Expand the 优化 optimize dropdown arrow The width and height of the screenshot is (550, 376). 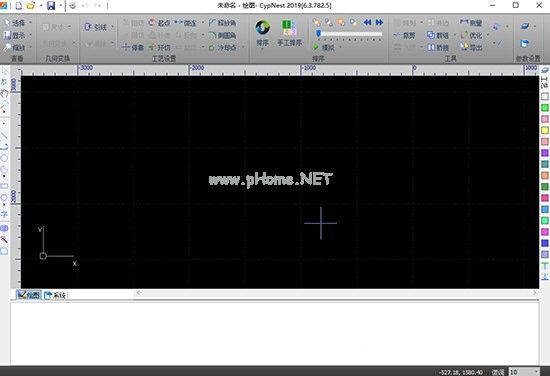coord(488,35)
